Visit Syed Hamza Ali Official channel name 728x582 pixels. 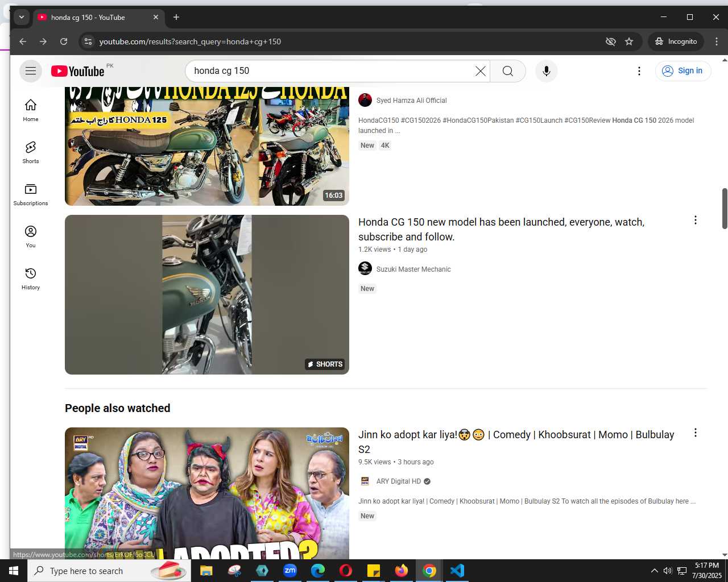(411, 101)
